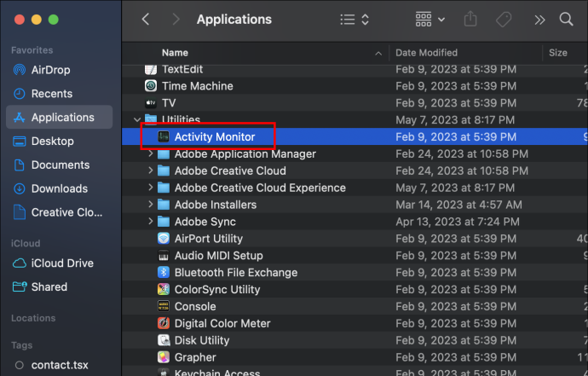Open Desktop in the sidebar
The image size is (588, 376).
coord(60,142)
